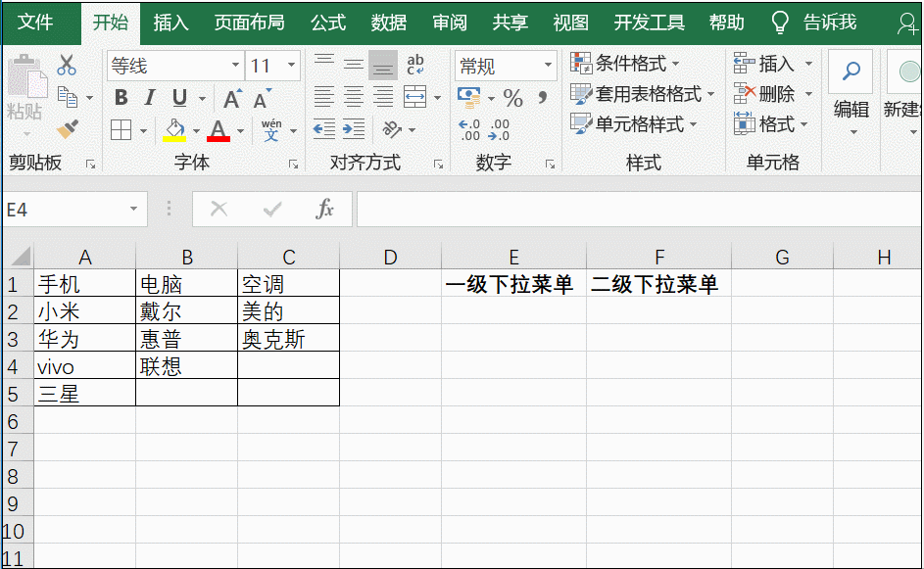Screen dimensions: 924x569
Task: Click the Copy icon in clipboard group
Action: coord(68,97)
